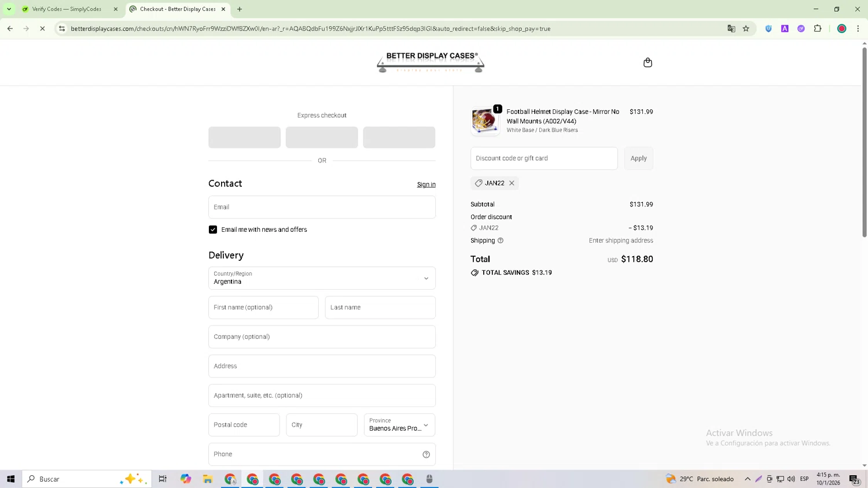Click the phone field help icon
This screenshot has height=488, width=868.
[426, 454]
